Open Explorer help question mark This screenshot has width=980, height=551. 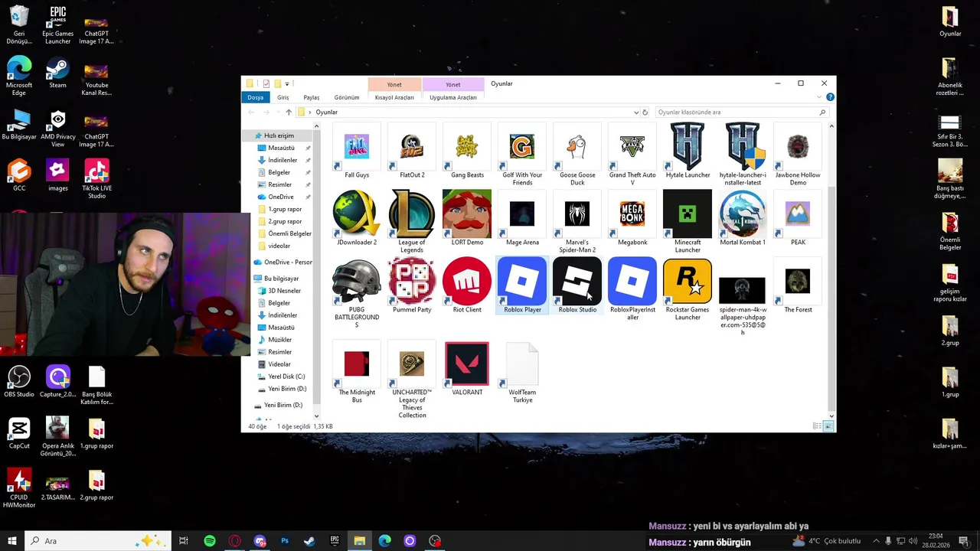830,97
